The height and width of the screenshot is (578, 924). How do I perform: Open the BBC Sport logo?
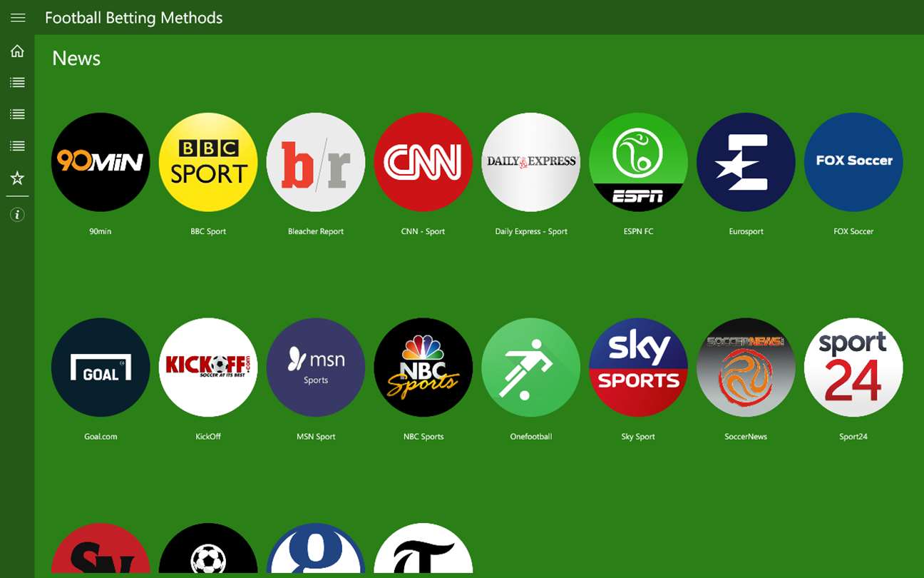(208, 162)
